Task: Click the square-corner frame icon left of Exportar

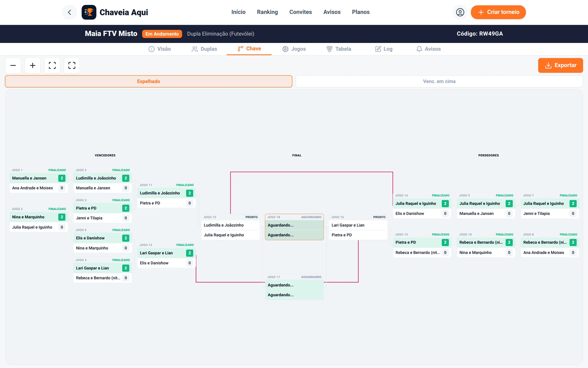Action: point(72,65)
